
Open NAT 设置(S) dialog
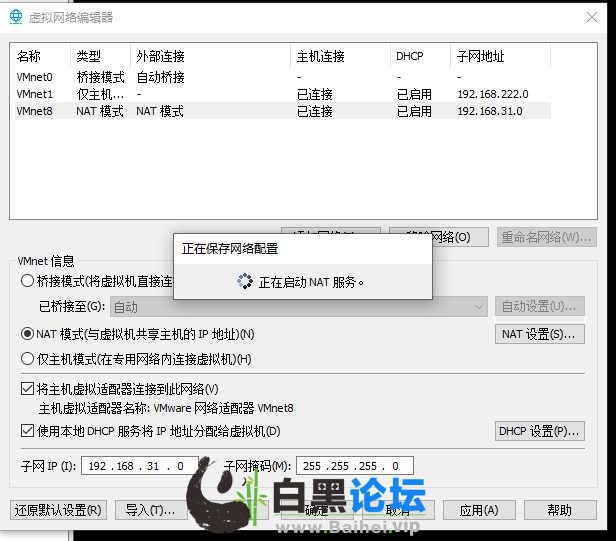pos(540,334)
